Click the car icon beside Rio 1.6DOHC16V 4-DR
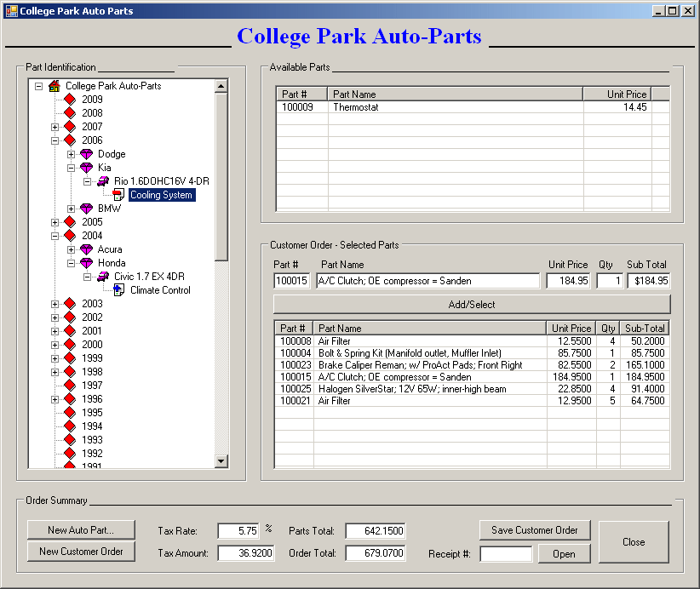Viewport: 700px width, 589px height. [103, 181]
